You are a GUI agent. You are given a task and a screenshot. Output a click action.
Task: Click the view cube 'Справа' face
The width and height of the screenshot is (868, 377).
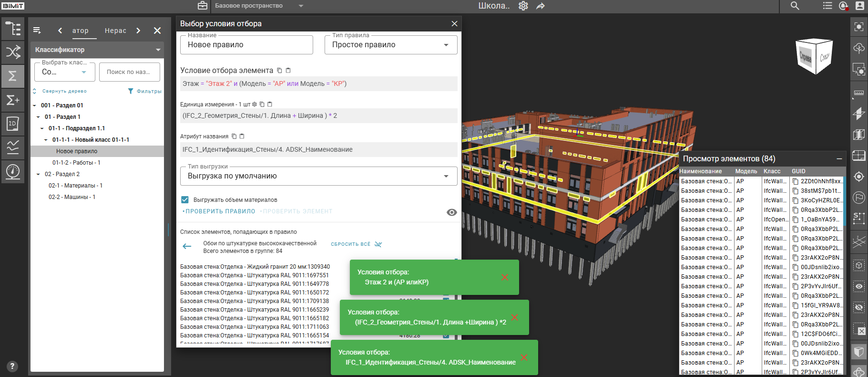(805, 57)
